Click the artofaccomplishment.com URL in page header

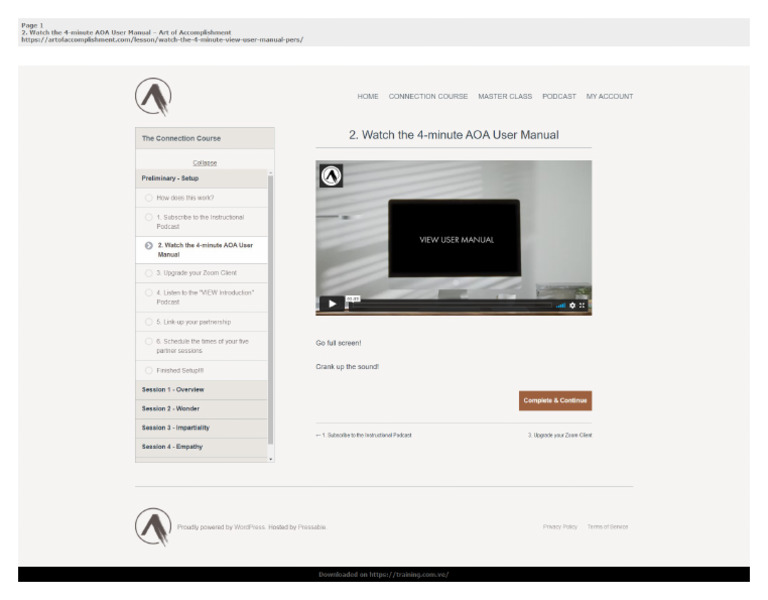(x=162, y=40)
